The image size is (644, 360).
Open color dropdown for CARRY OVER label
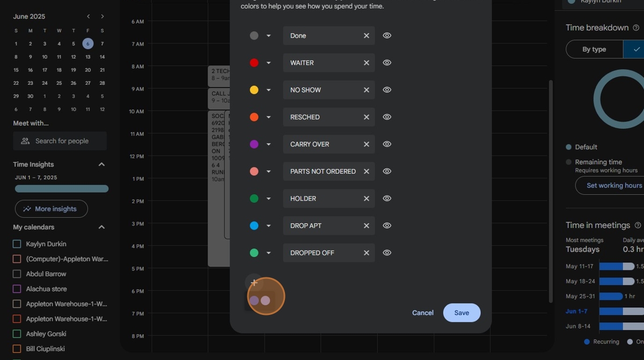(x=268, y=144)
